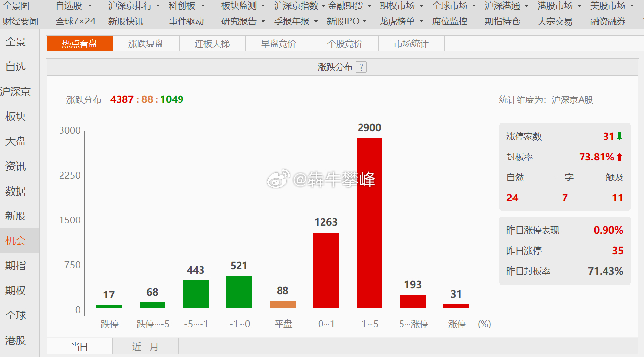Click the question mark help icon beside 涨跌分布
The width and height of the screenshot is (644, 357).
[361, 67]
